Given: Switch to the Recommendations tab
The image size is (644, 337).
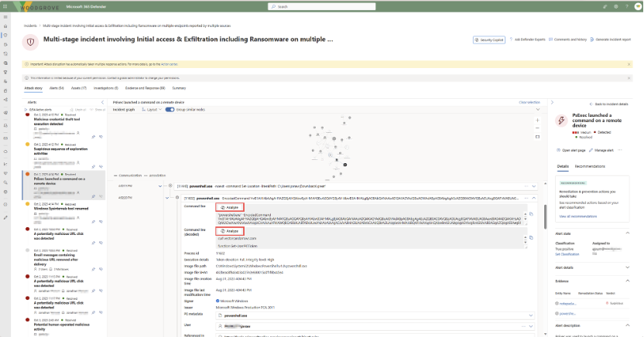Looking at the screenshot, I should point(590,166).
